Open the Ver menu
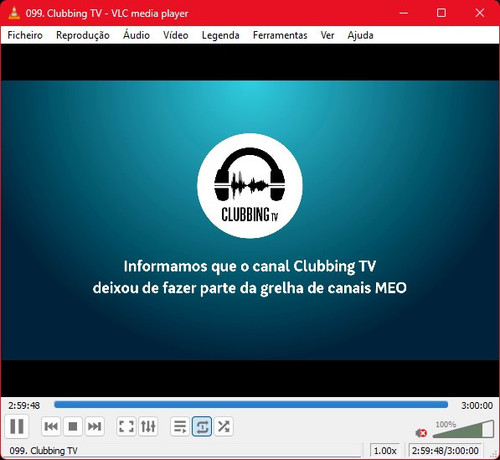 coord(327,35)
